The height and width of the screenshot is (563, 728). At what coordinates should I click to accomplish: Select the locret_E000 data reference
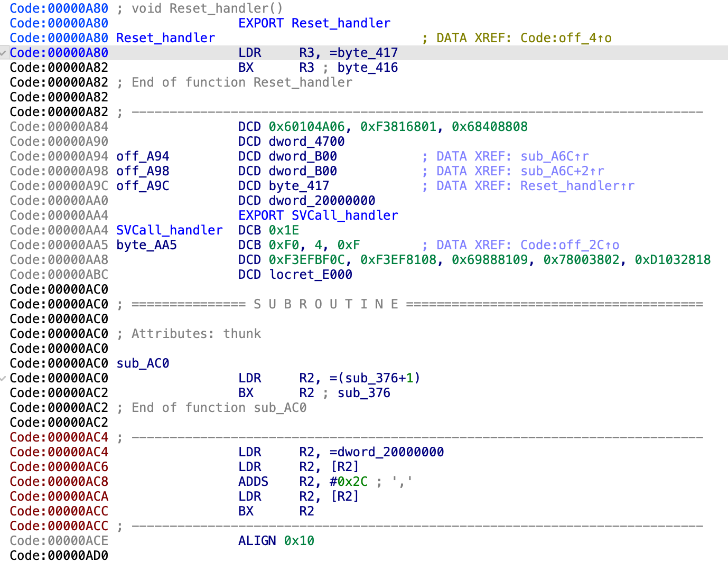coord(310,274)
